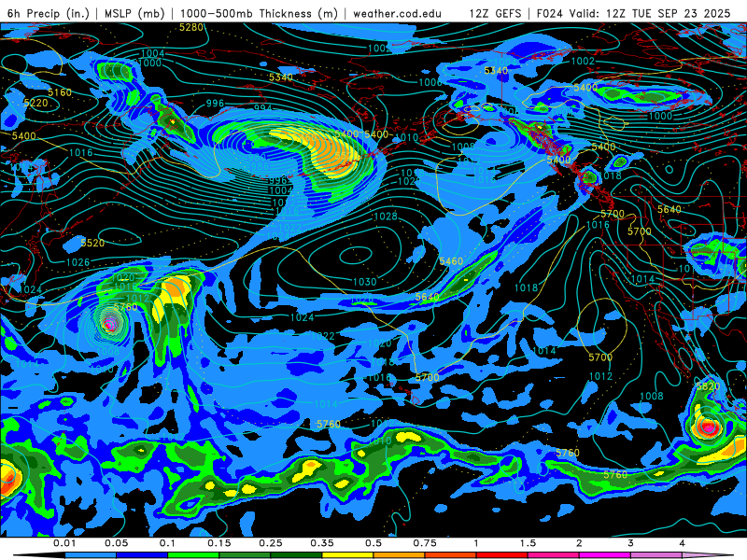The image size is (747, 560).
Task: Click the '1030' high pressure isobar label
Action: (364, 282)
